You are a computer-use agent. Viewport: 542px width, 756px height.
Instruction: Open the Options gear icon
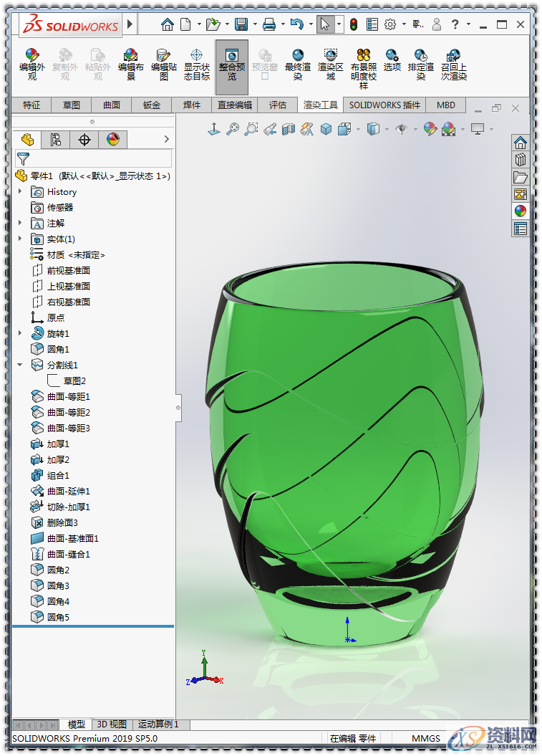point(390,24)
